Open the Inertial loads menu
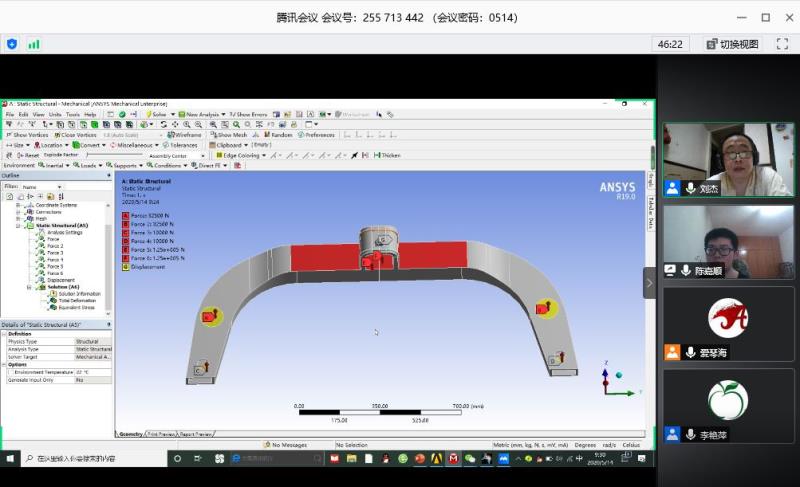 pos(54,165)
